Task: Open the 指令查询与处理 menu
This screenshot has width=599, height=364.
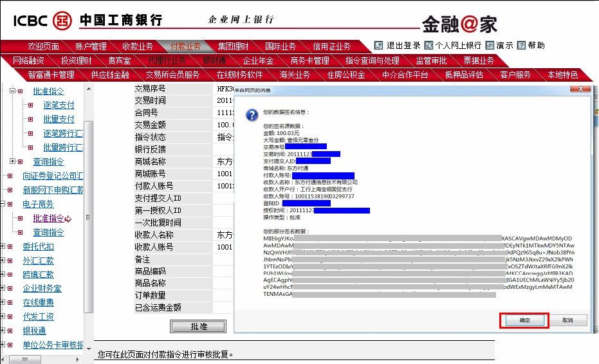Action: click(372, 60)
